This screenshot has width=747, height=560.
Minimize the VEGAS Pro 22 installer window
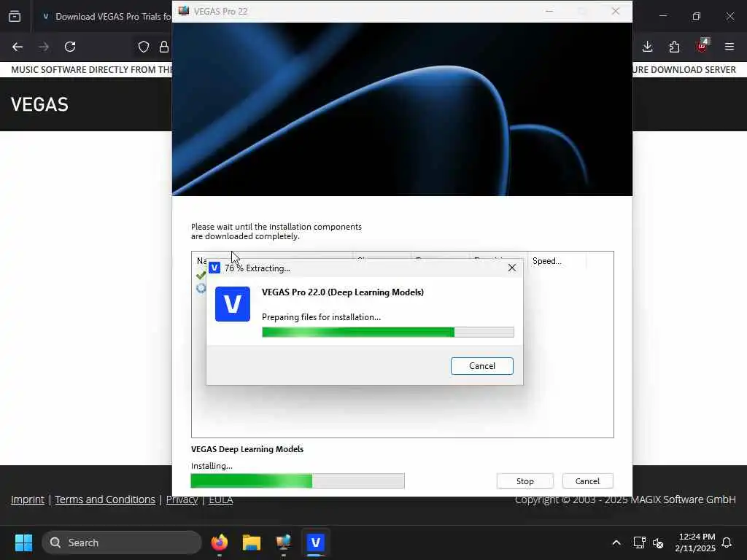[x=549, y=11]
